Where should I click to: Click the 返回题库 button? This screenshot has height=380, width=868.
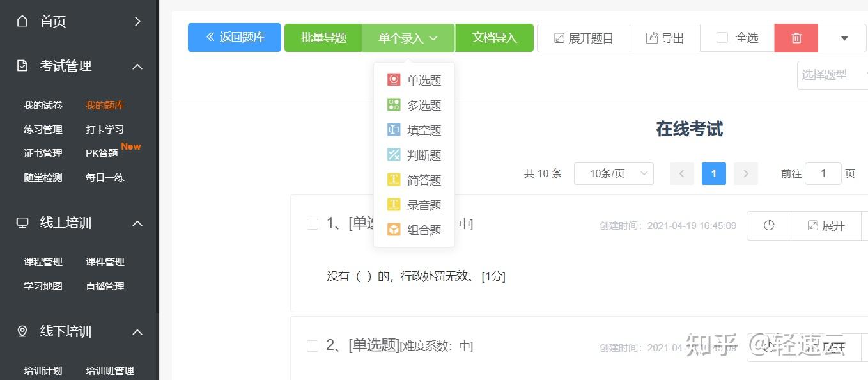[x=235, y=38]
